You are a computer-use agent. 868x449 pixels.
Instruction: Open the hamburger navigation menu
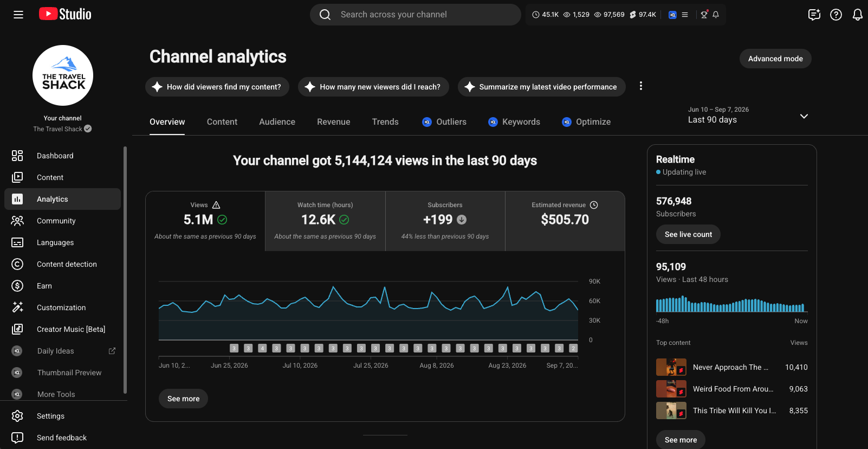click(x=18, y=15)
